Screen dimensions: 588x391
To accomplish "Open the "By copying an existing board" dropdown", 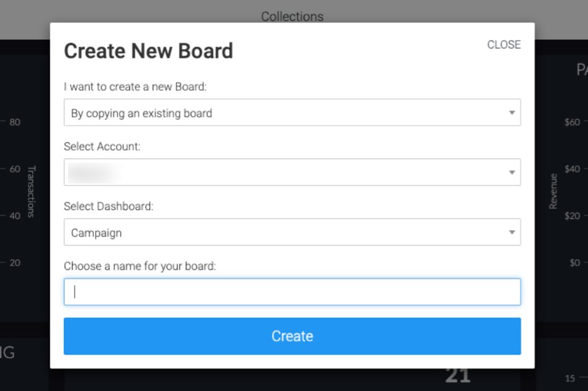I will click(292, 113).
